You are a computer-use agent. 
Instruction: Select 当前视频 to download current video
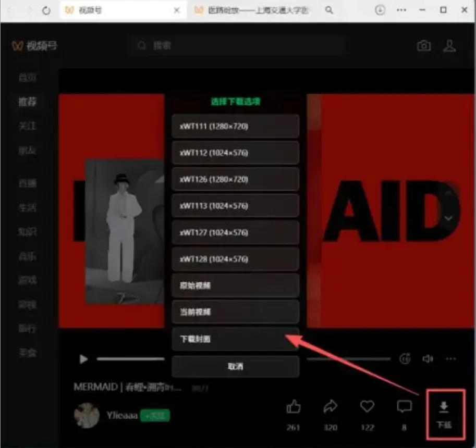(236, 312)
